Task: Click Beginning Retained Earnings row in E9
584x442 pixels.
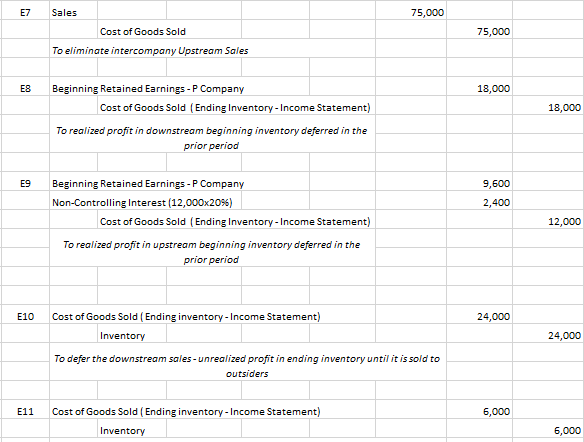Action: [x=148, y=184]
